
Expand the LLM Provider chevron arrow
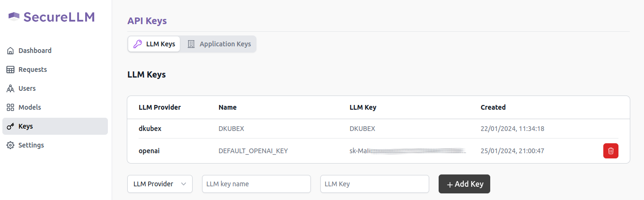pyautogui.click(x=184, y=184)
